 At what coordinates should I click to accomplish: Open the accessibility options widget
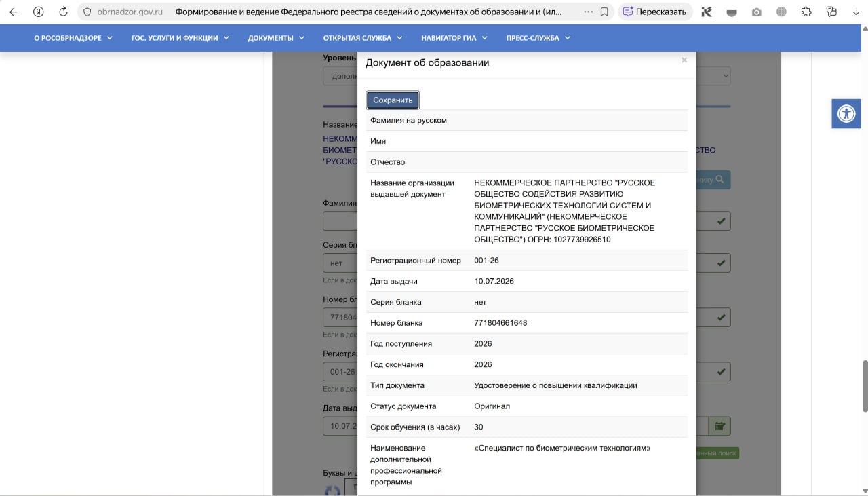pos(846,113)
